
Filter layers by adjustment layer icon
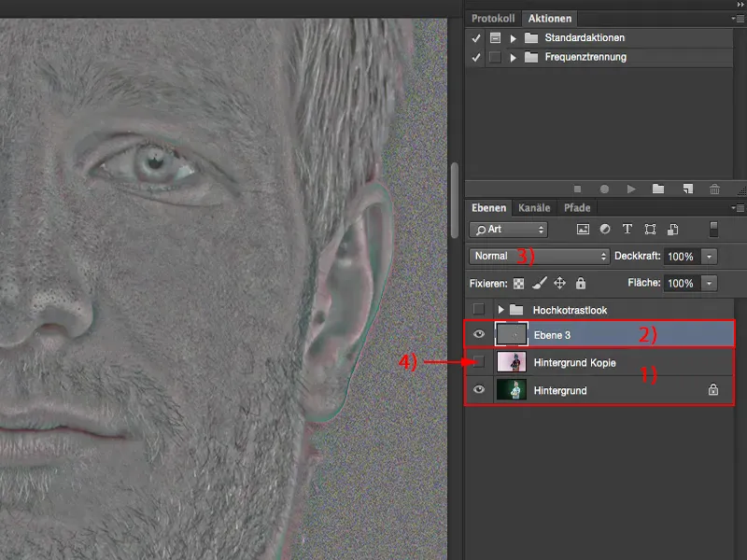605,229
